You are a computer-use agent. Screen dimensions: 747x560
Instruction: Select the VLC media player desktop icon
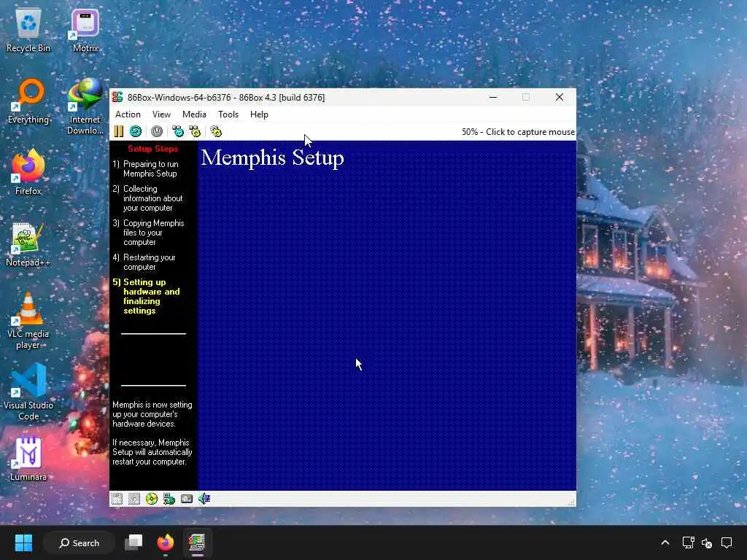coord(28,321)
